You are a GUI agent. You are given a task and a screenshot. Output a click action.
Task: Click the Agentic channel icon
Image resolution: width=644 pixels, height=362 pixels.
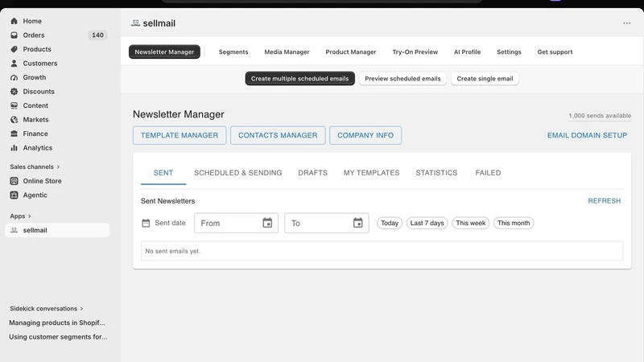point(14,195)
